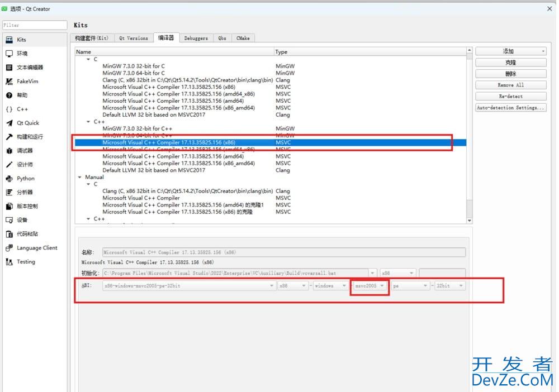
Task: Switch to the Debuggers tab
Action: 196,38
